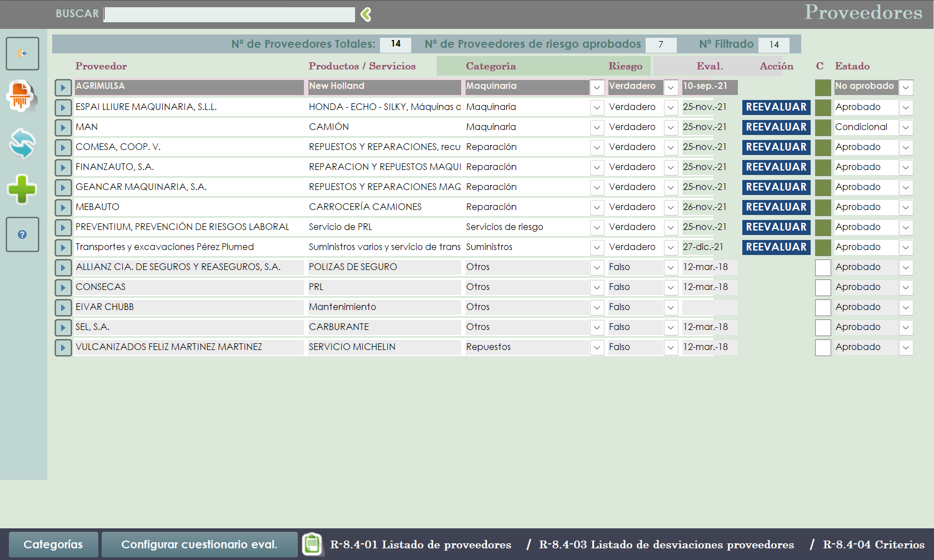Toggle green C box for FINANZAUTO row
934x560 pixels.
point(823,167)
